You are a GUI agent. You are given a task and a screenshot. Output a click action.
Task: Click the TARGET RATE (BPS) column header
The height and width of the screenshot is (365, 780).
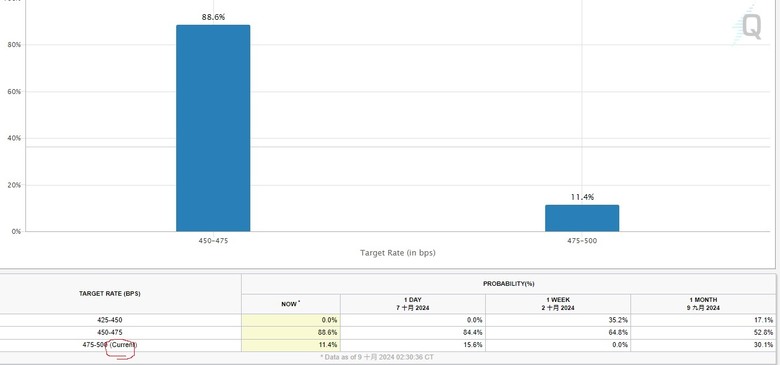click(109, 294)
